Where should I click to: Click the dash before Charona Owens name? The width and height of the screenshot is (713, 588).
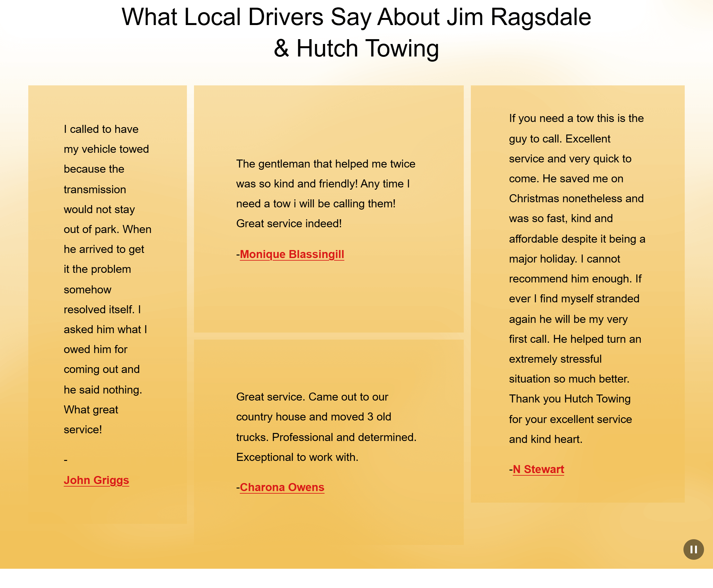click(238, 487)
